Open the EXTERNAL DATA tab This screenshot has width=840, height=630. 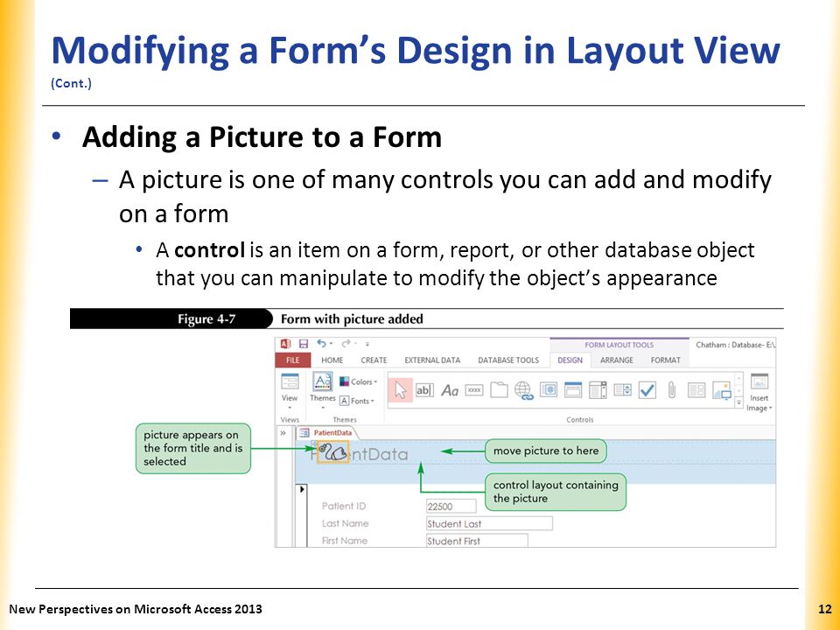click(x=432, y=360)
